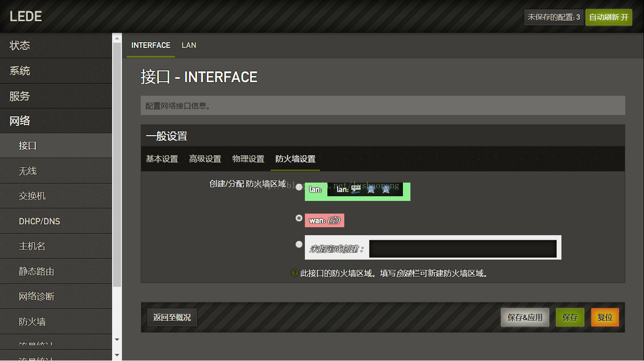Expand the 状态 sidebar menu
Image resolution: width=644 pixels, height=361 pixels.
[x=56, y=46]
